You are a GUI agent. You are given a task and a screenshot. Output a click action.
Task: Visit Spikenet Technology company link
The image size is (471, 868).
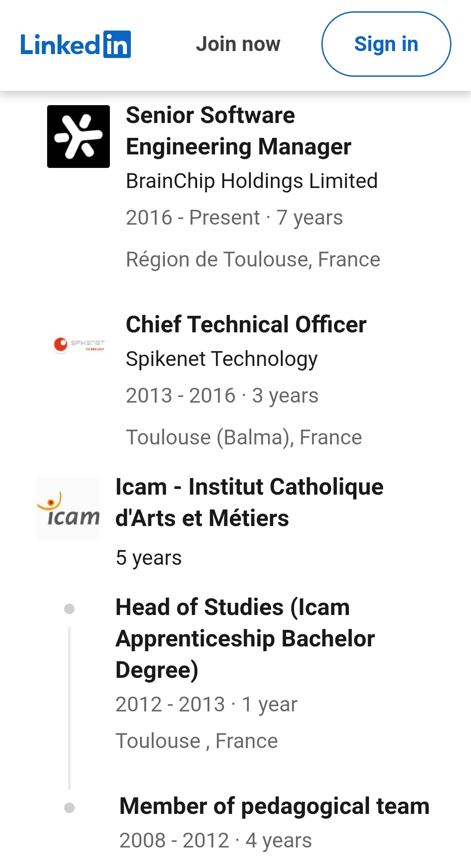pos(222,359)
